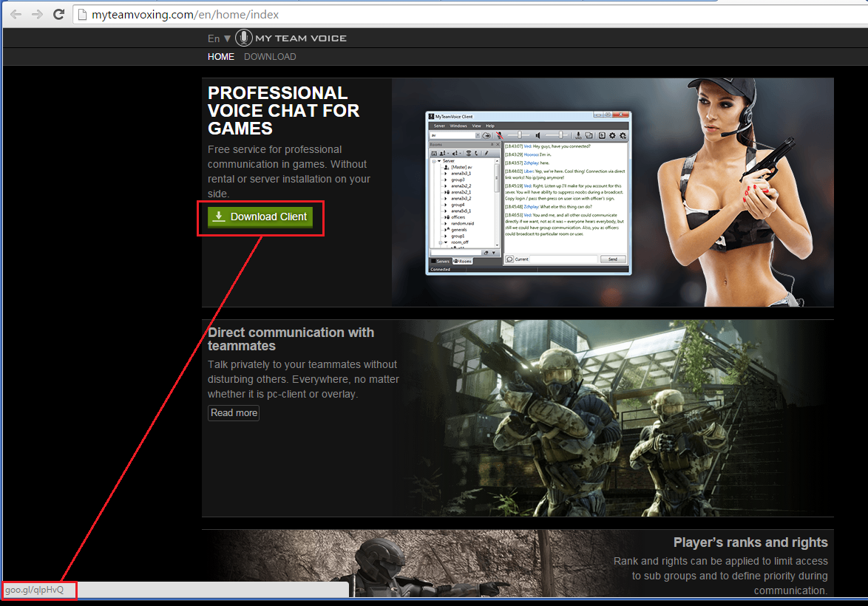
Task: Click the connect arrow icon in client screenshot
Action: tap(486, 135)
